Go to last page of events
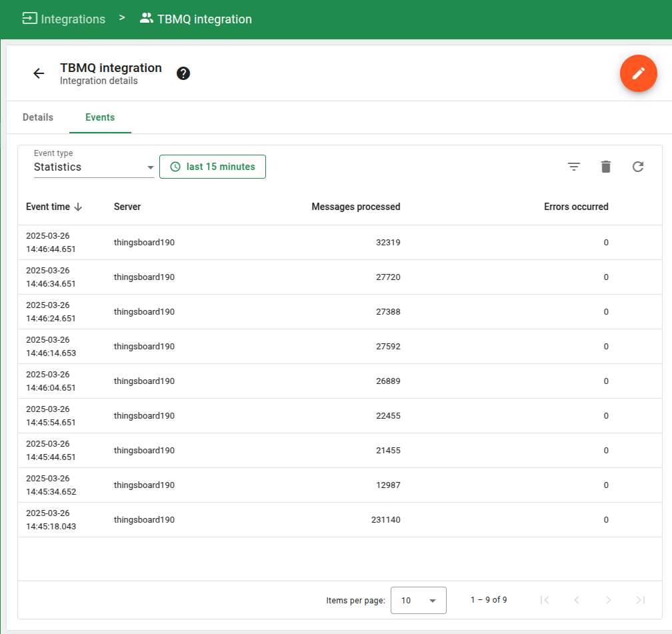The width and height of the screenshot is (672, 634). (x=640, y=600)
